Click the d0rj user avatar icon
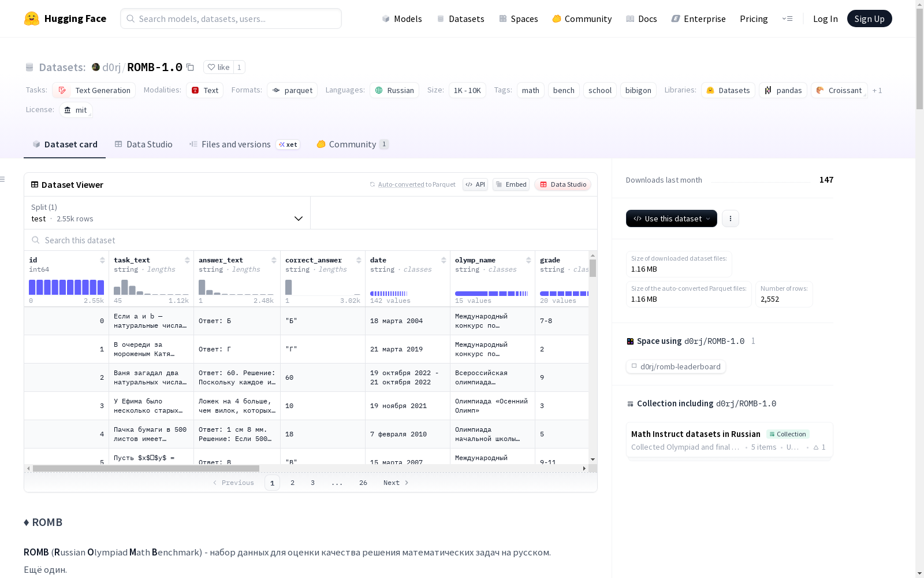This screenshot has height=578, width=924. pyautogui.click(x=96, y=67)
